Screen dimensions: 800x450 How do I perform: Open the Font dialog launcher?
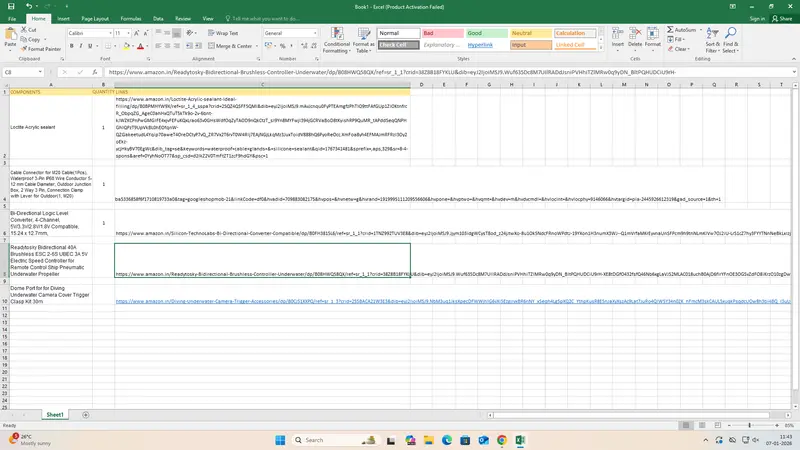[148, 59]
